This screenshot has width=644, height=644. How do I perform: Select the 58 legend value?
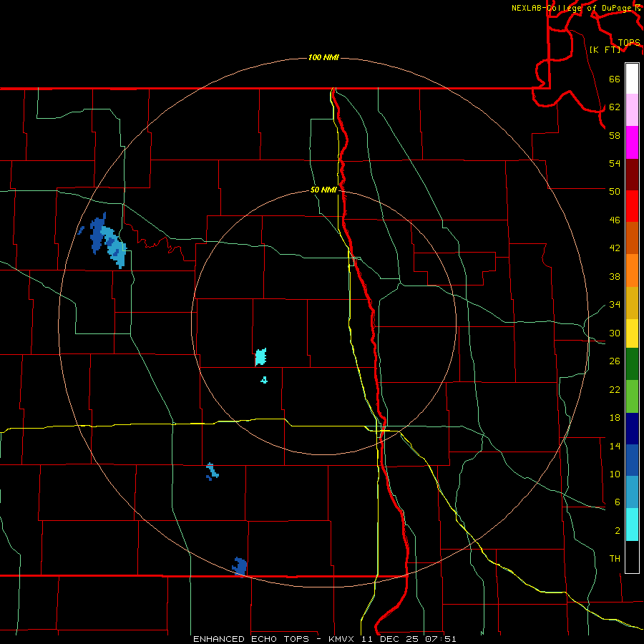pos(615,135)
